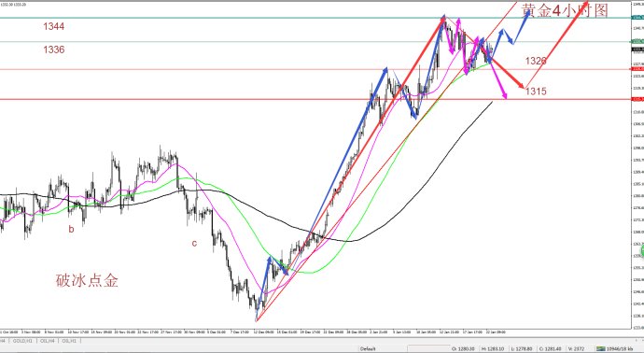The width and height of the screenshot is (644, 353).
Task: Switch to the GOLD,H1 chart tab
Action: 22,341
